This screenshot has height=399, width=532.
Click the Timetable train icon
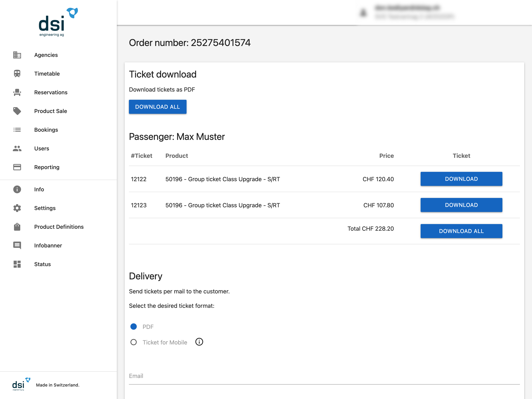pyautogui.click(x=17, y=74)
